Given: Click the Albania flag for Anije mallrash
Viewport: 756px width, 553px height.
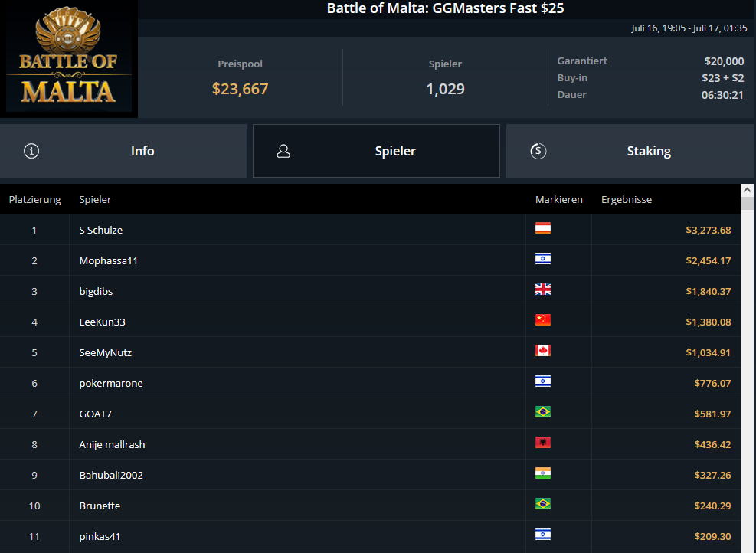Looking at the screenshot, I should click(x=543, y=443).
